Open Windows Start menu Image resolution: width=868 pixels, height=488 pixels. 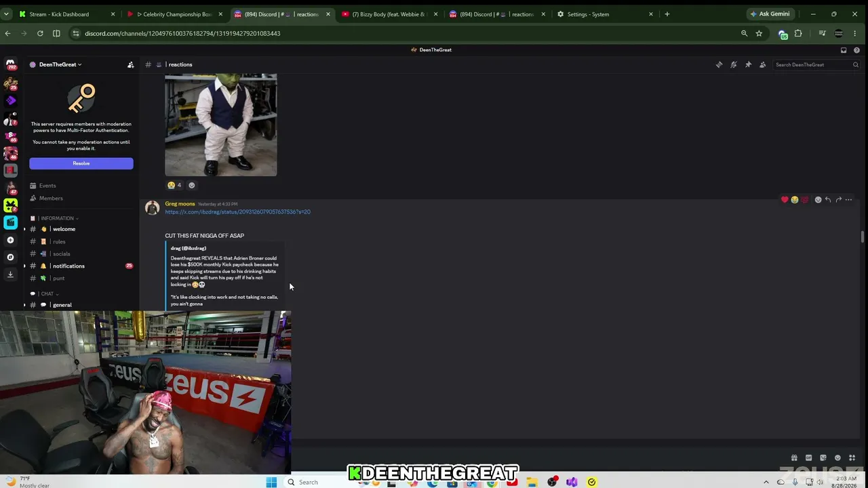pos(271,482)
